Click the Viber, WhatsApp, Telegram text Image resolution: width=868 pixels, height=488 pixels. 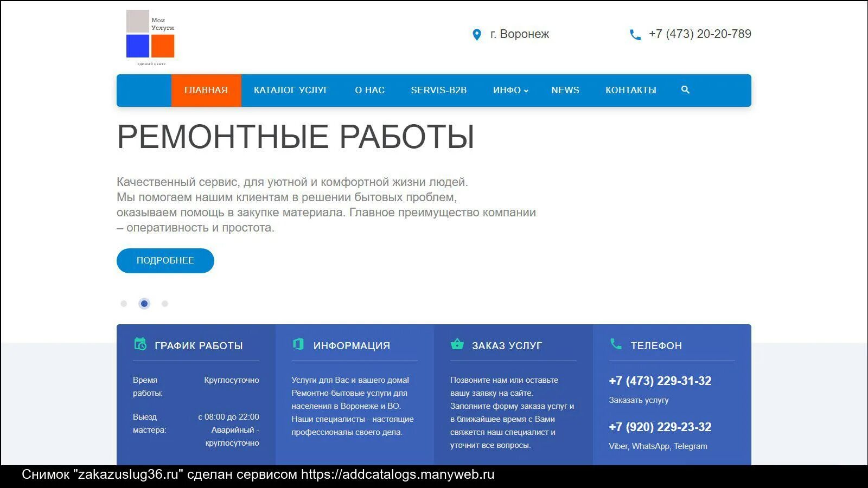coord(658,446)
